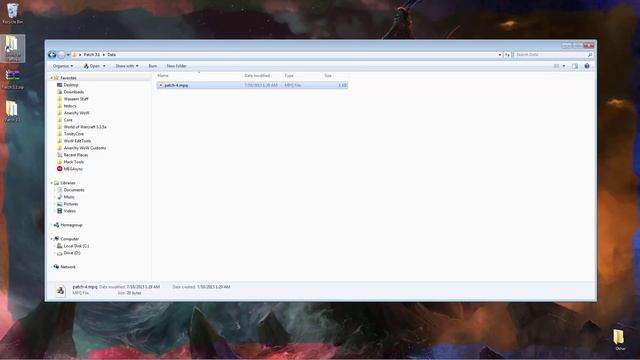Click Patch 3.1 in the address breadcrumb
Image resolution: width=640 pixels, height=360 pixels.
[91, 55]
